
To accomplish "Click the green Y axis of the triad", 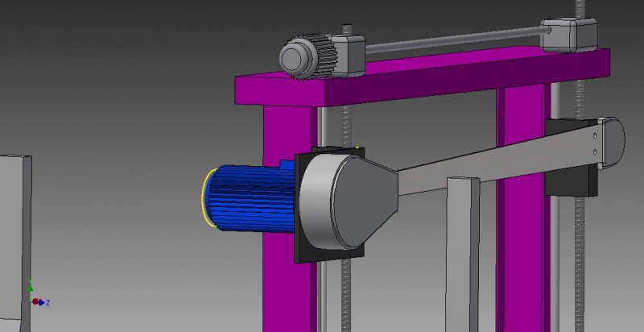I will pos(30,287).
